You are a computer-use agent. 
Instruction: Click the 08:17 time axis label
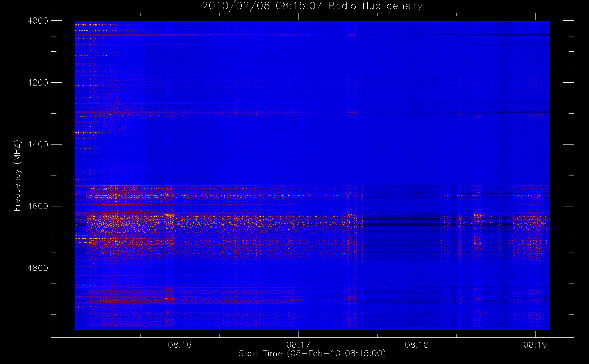click(x=298, y=345)
